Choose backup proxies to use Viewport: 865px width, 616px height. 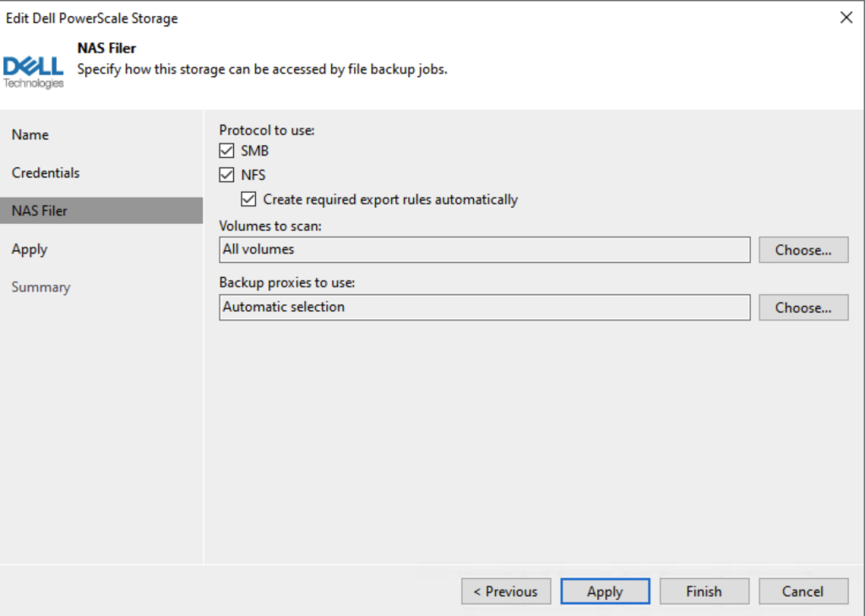(x=802, y=308)
